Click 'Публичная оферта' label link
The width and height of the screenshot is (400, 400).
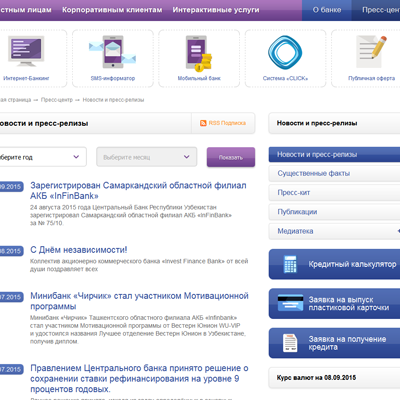click(x=371, y=78)
